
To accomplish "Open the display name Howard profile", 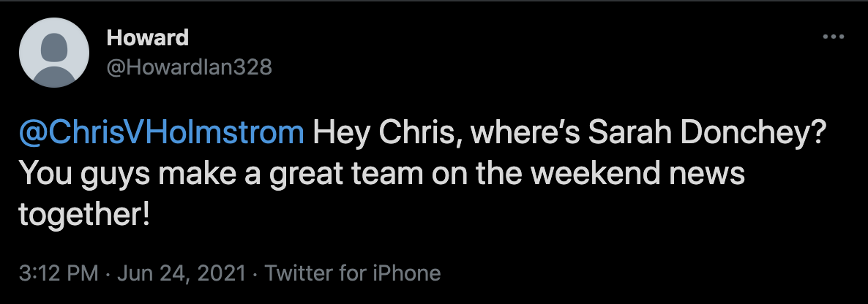I will (x=147, y=38).
